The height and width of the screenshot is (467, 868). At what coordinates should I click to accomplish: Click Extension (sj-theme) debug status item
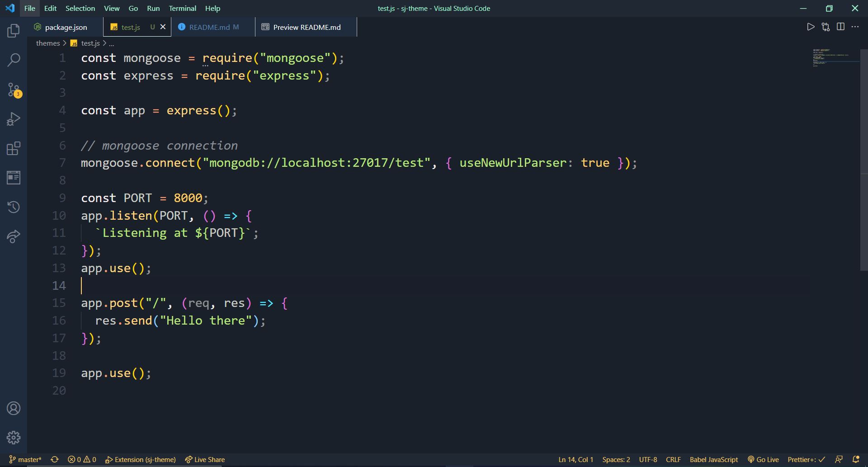click(141, 459)
